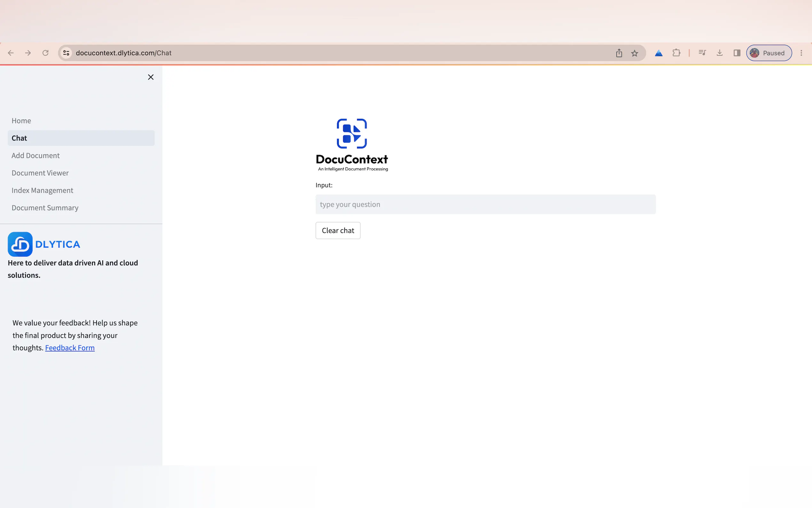Open the Feedback Form link
This screenshot has height=508, width=812.
[x=70, y=348]
